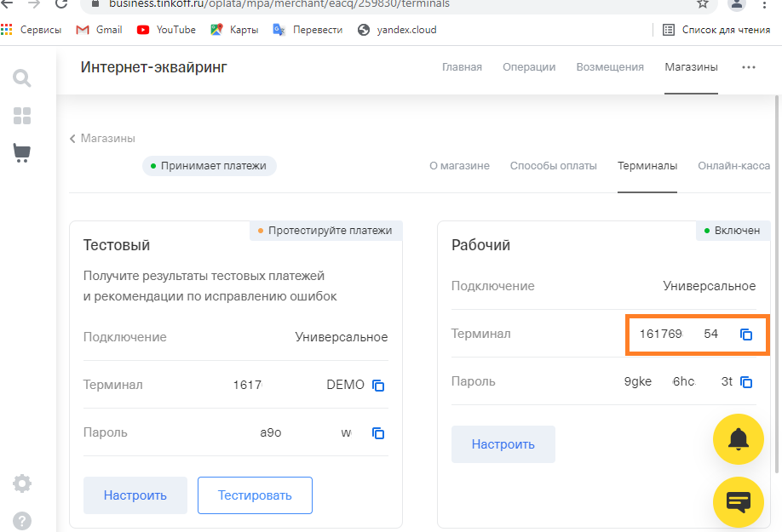This screenshot has width=782, height=532.
Task: Click Настроить in Рабочий card
Action: pyautogui.click(x=503, y=444)
